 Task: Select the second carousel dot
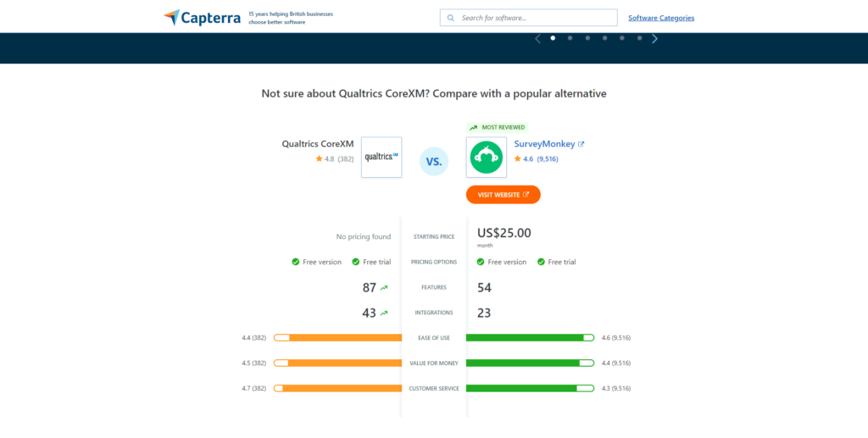tap(570, 38)
